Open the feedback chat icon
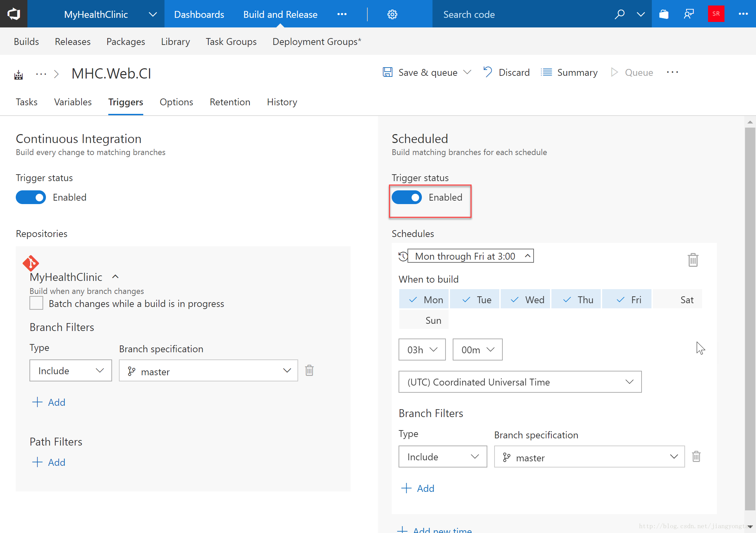This screenshot has height=533, width=756. tap(688, 14)
